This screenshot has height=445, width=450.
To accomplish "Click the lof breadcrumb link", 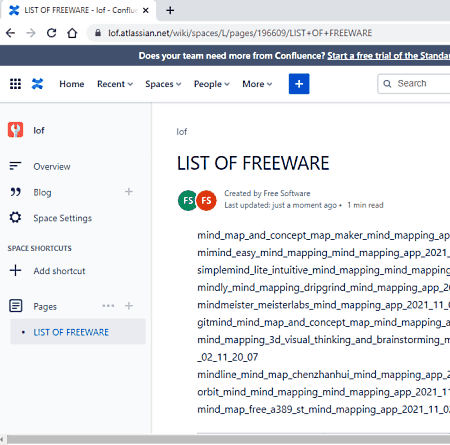I will pyautogui.click(x=182, y=132).
